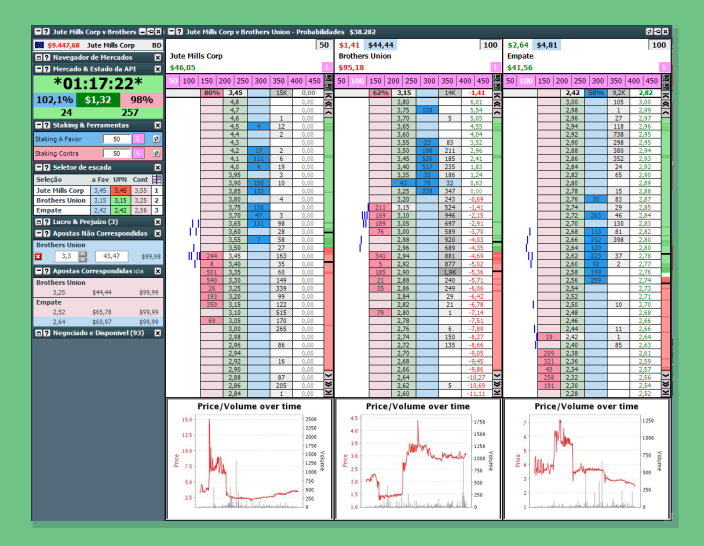Open help for Apostas Correspondidas panel

tap(47, 271)
